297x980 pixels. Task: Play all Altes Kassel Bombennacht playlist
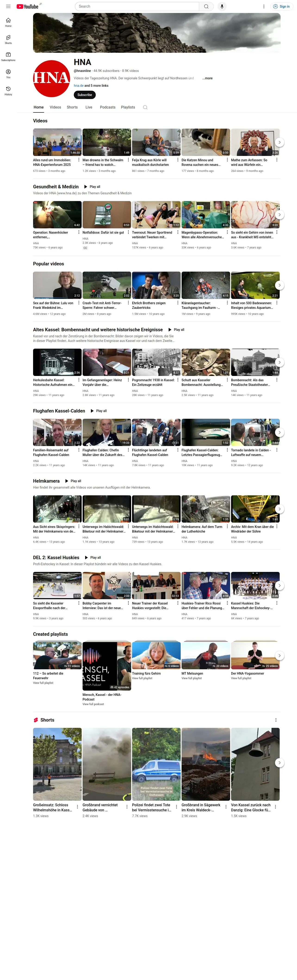(x=176, y=330)
